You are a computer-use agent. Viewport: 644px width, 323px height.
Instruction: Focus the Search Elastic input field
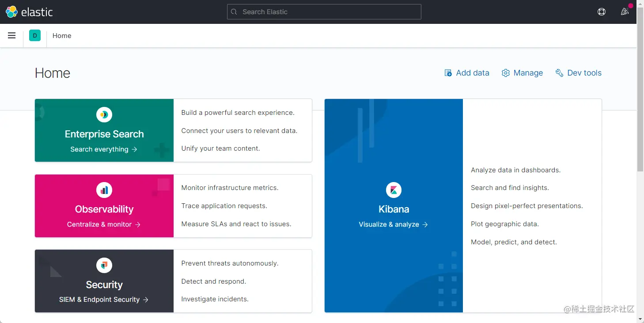(324, 12)
